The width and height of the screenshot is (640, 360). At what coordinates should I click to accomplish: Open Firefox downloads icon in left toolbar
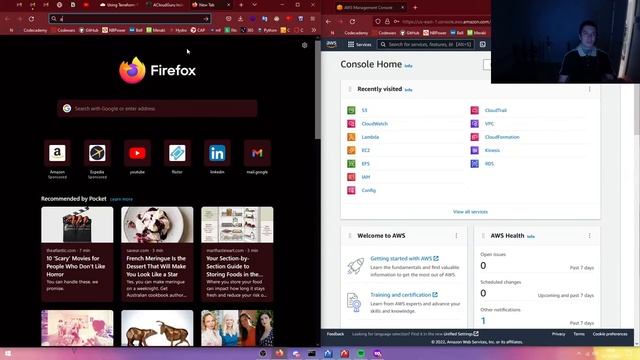[x=240, y=19]
